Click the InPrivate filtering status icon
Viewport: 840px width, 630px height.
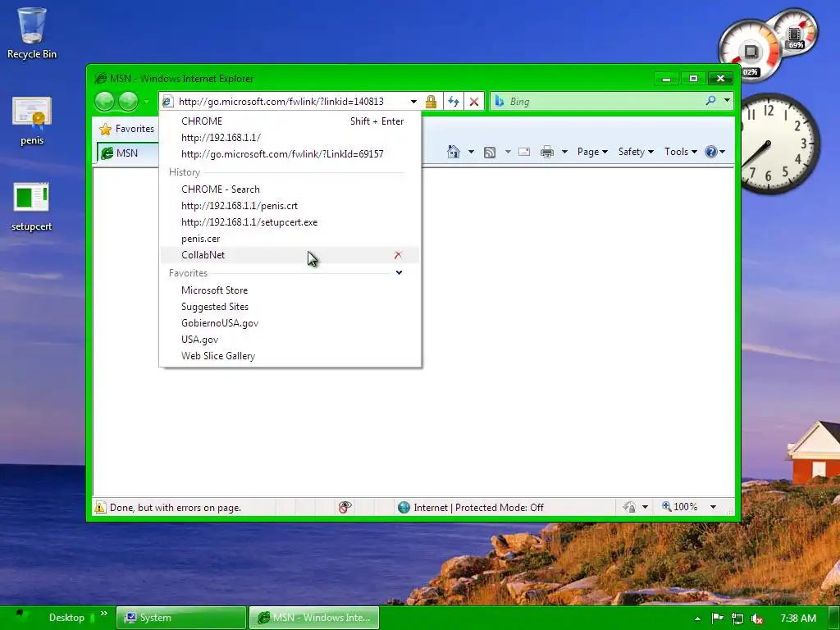(345, 507)
